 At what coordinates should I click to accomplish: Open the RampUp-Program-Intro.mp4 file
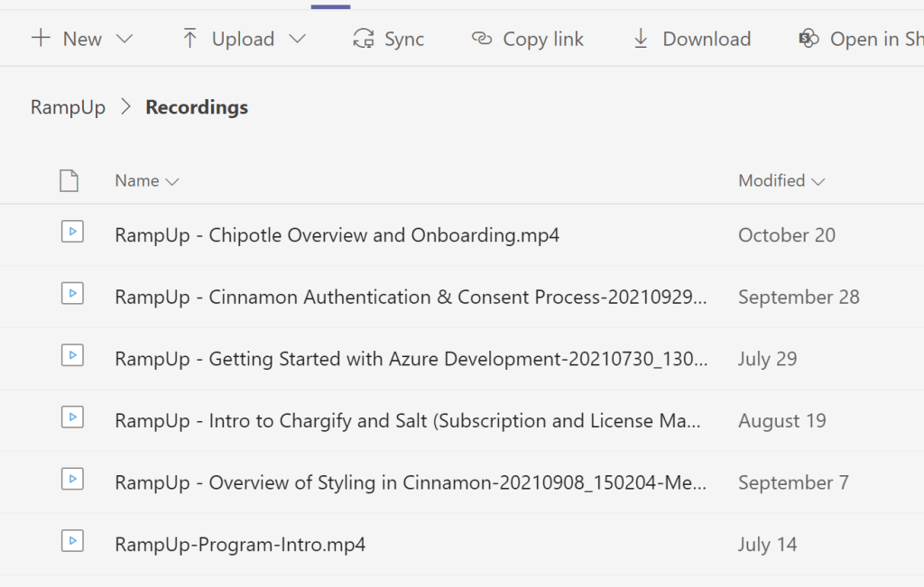click(240, 545)
